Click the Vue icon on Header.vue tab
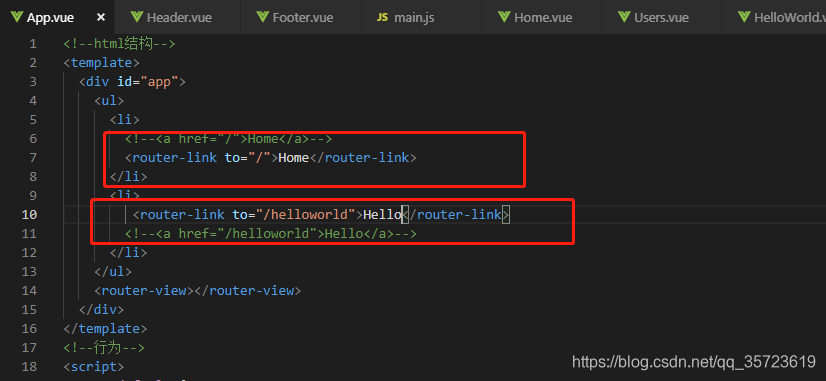826x381 pixels. click(x=137, y=17)
